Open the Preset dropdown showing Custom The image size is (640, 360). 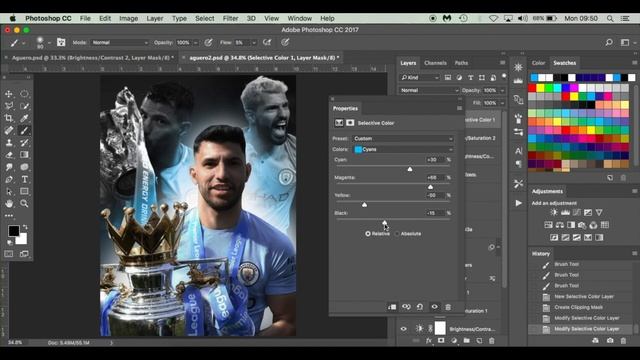tap(403, 139)
